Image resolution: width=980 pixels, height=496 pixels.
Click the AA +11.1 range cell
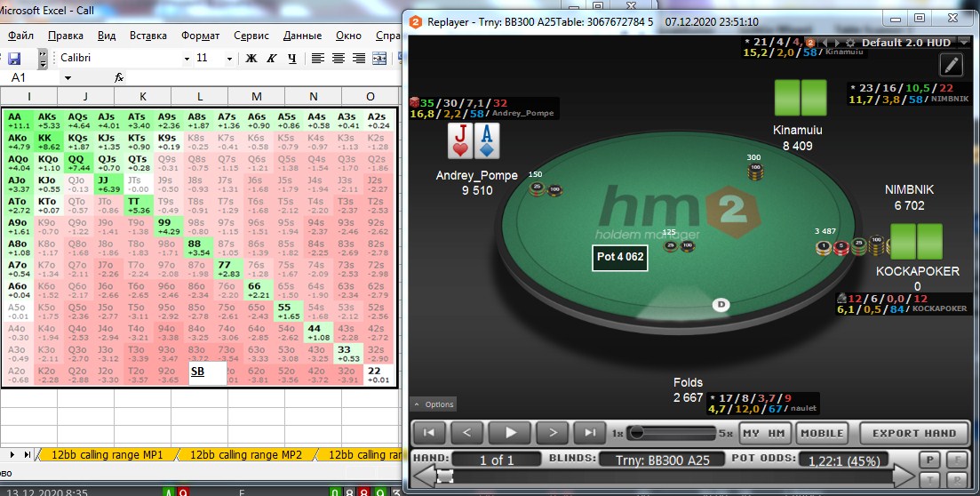click(18, 121)
